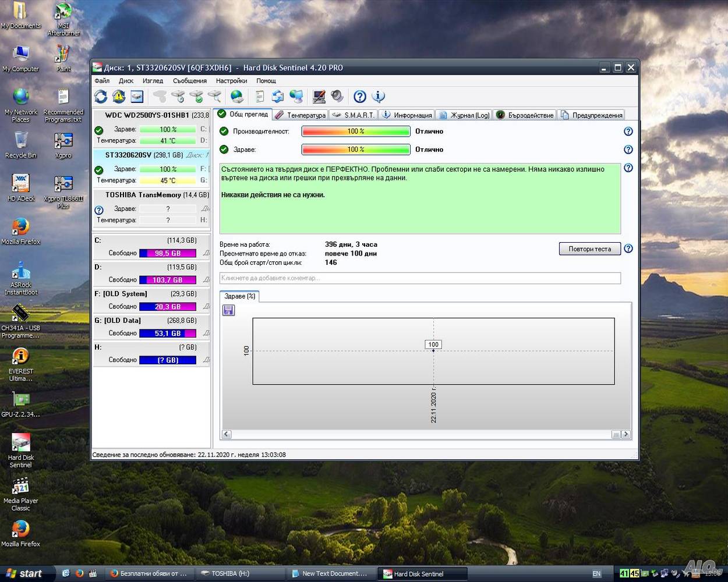Image resolution: width=728 pixels, height=582 pixels.
Task: Click the blue Refresh arrows toolbar icon
Action: pyautogui.click(x=101, y=97)
